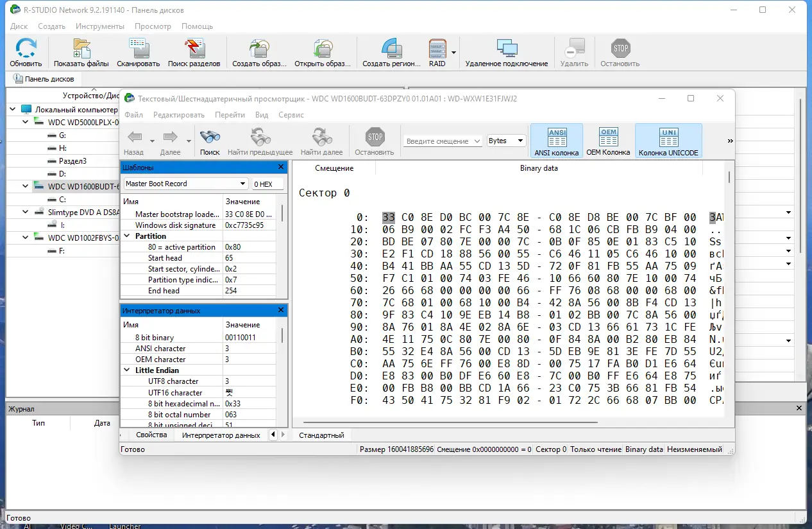Image resolution: width=812 pixels, height=529 pixels.
Task: Close the Интерпретатор данных panel
Action: pos(281,310)
